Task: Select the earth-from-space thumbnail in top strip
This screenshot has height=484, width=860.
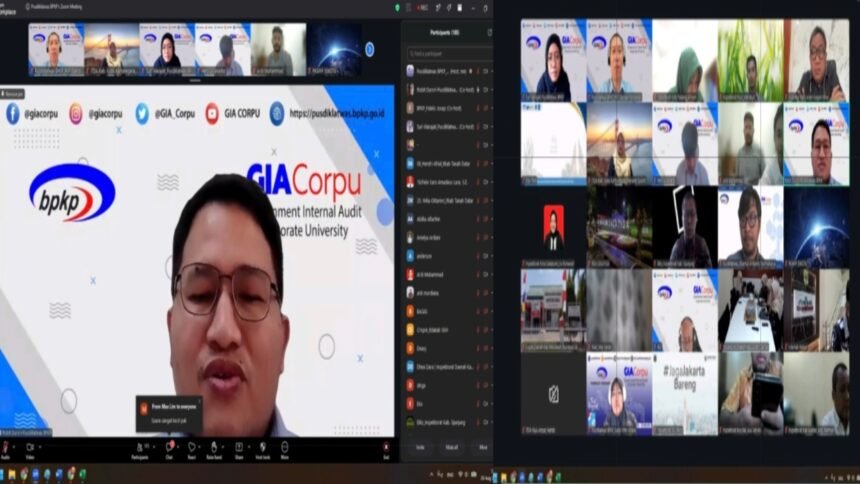Action: pyautogui.click(x=334, y=49)
